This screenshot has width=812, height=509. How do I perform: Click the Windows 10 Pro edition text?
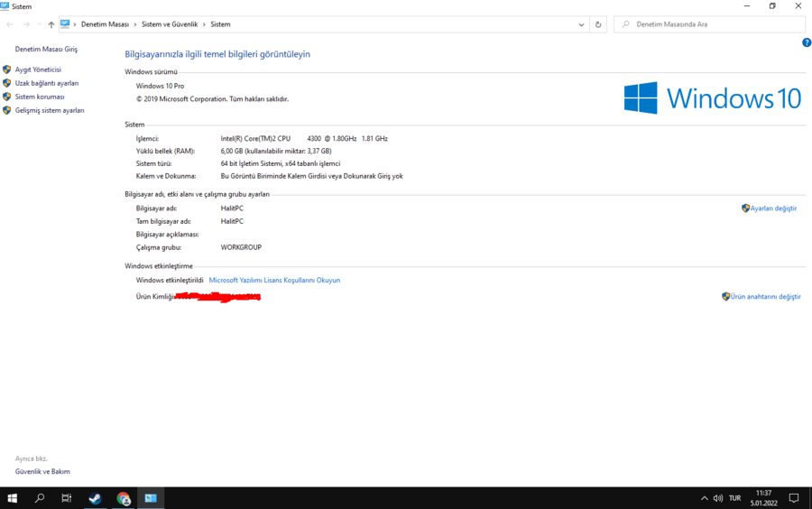pyautogui.click(x=160, y=86)
